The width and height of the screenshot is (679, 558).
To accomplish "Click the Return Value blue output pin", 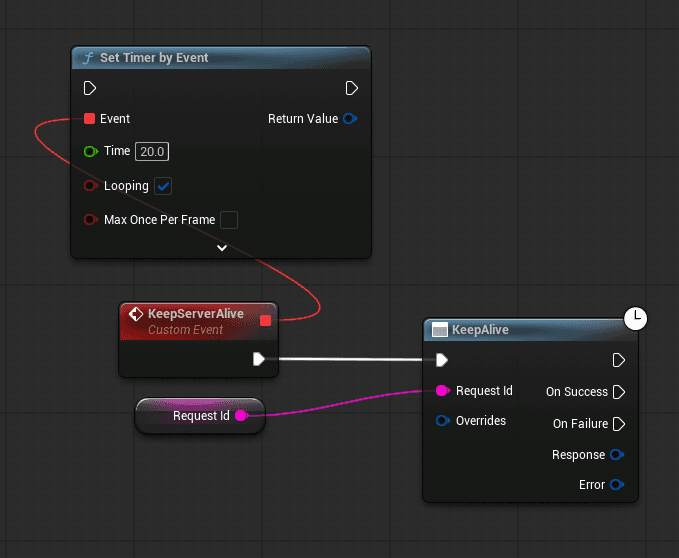I will pos(350,119).
